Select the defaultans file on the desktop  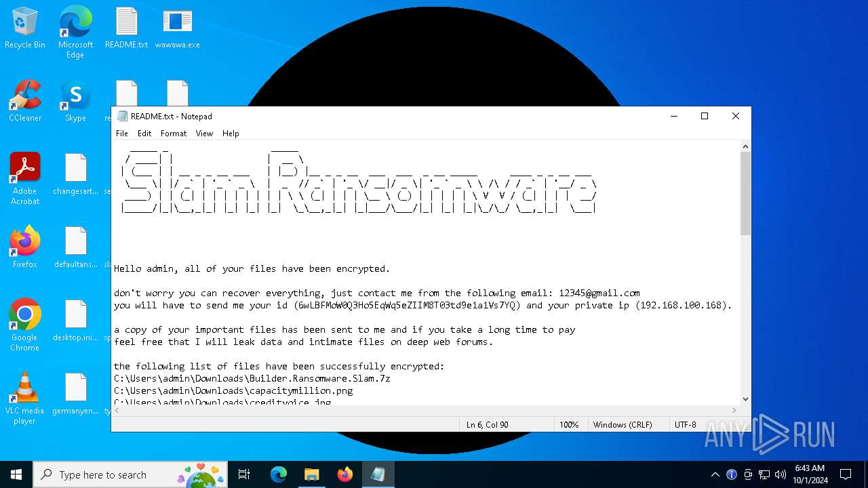click(75, 247)
